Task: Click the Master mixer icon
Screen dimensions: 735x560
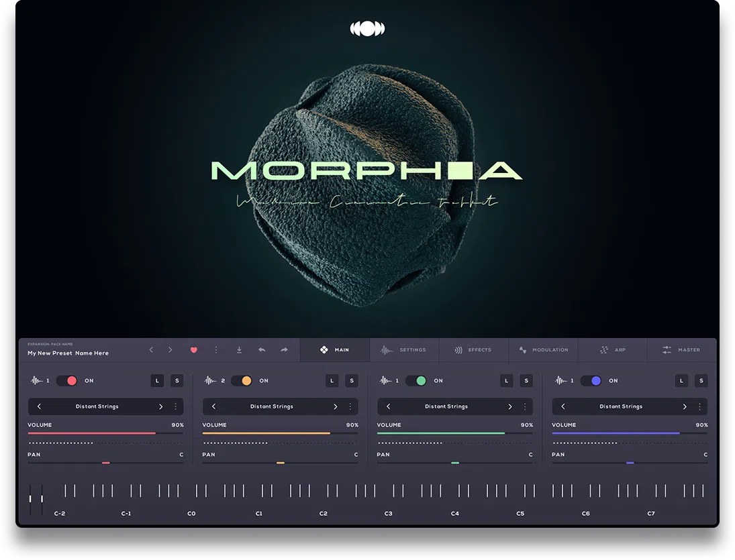Action: click(x=666, y=349)
